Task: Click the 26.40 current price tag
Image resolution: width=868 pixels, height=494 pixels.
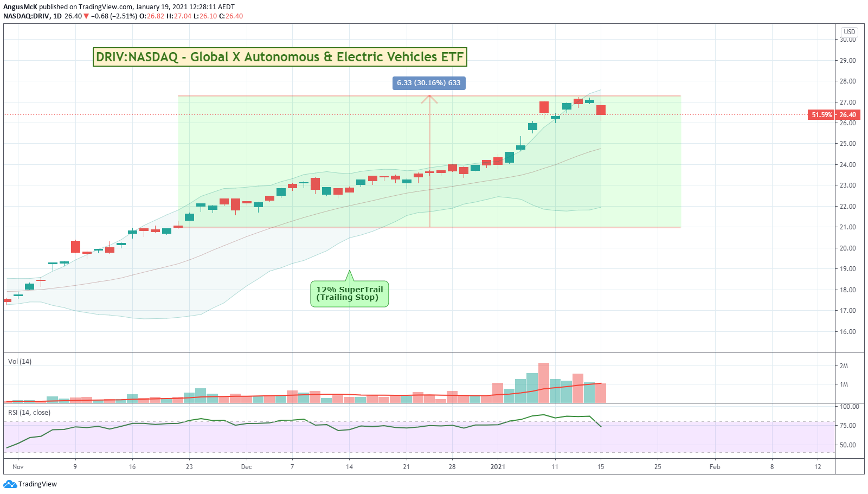Action: (848, 115)
